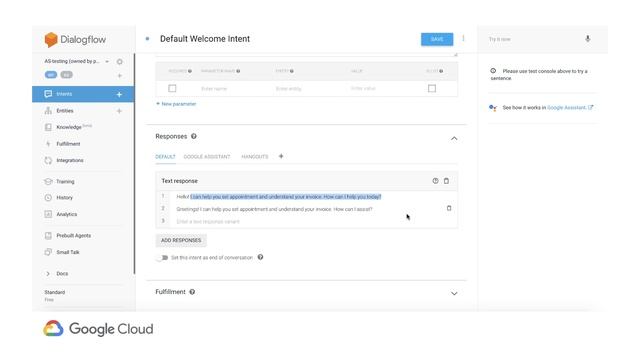This screenshot has width=640, height=360.
Task: Select the first blue language pill
Action: tap(51, 75)
